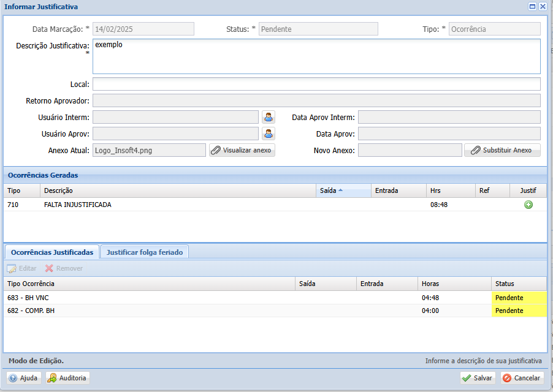Switch to Justificar folga feriado tab

(145, 252)
